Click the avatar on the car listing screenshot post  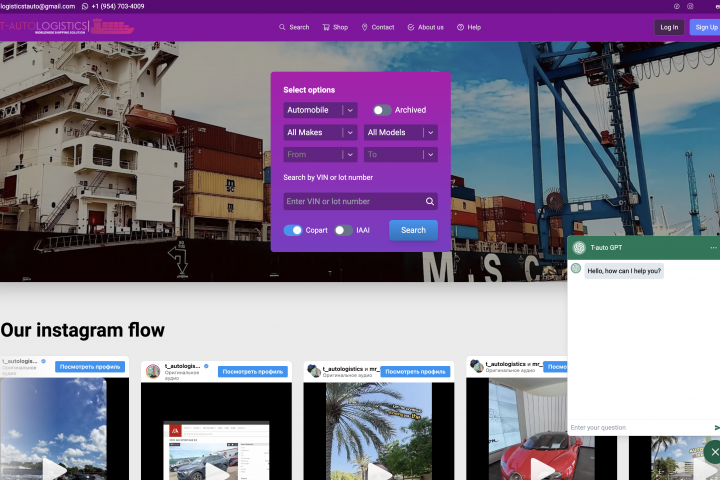153,371
